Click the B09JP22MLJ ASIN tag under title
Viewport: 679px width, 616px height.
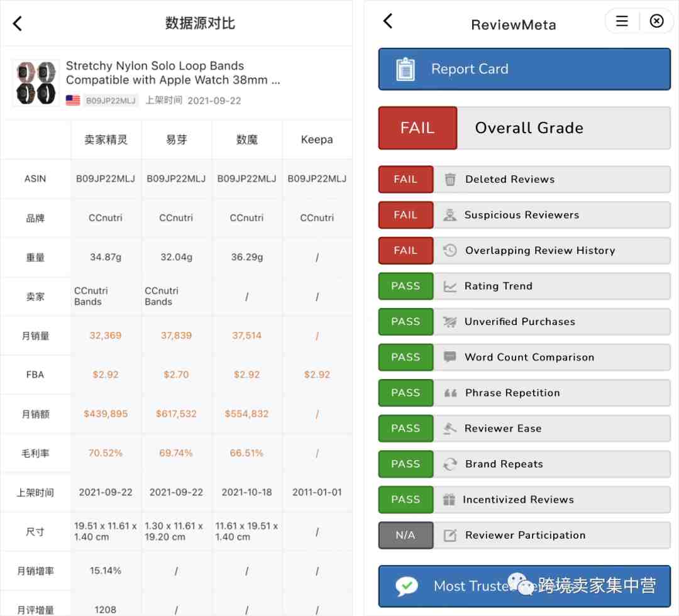click(111, 101)
